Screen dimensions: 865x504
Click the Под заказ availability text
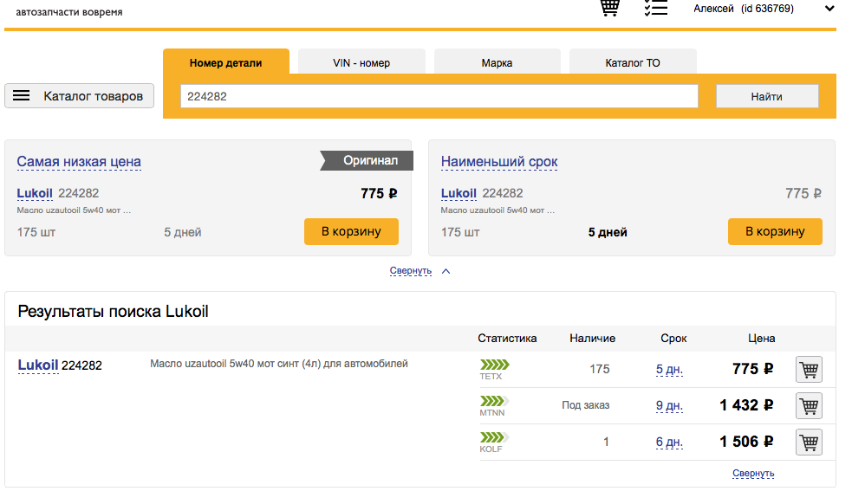pyautogui.click(x=585, y=405)
